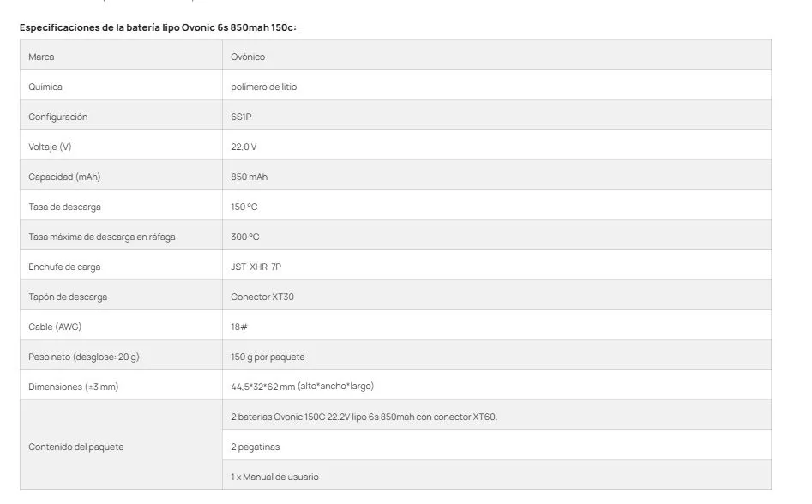The height and width of the screenshot is (504, 812).
Task: Select the Tasa de descarga label
Action: click(x=64, y=207)
